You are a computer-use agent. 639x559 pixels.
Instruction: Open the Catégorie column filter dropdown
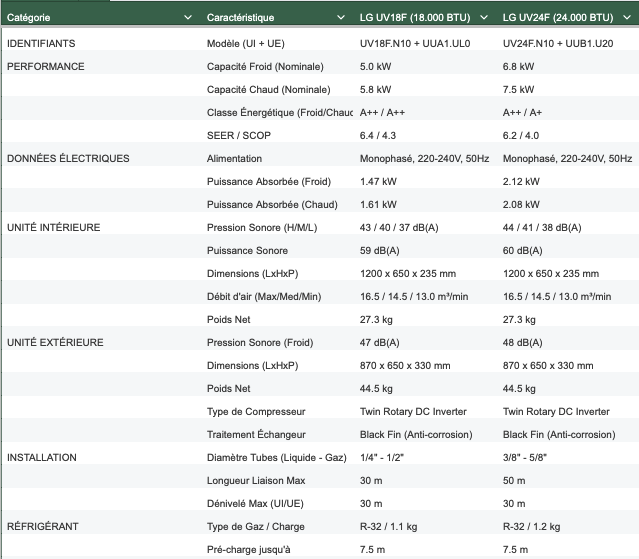click(188, 18)
